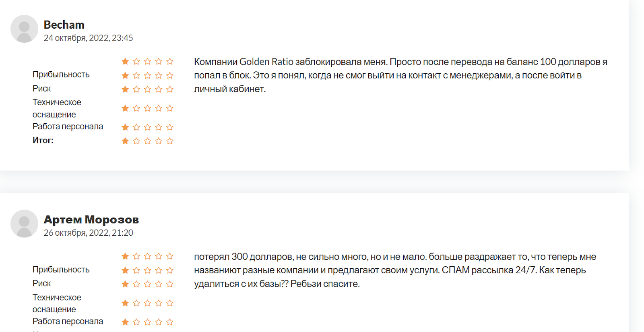Click the date 24 октября, 2022, 23:45
644x332 pixels.
88,38
